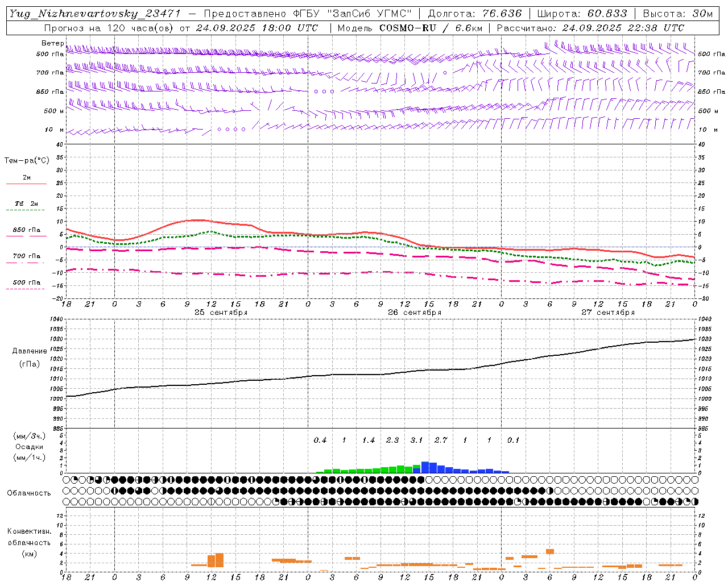Screen dimensions: 728x582
Task: Click the (мм/3ч.) precipitation unit label
Action: pos(30,436)
